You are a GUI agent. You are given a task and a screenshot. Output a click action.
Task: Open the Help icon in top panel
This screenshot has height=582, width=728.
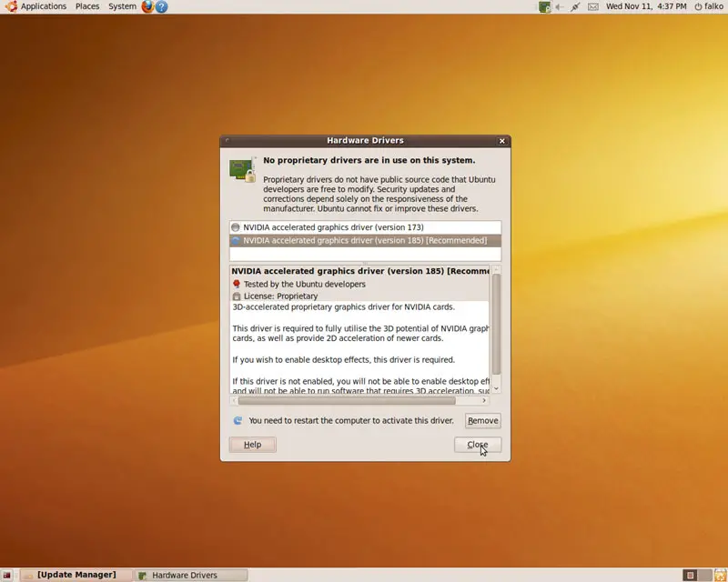pos(161,6)
